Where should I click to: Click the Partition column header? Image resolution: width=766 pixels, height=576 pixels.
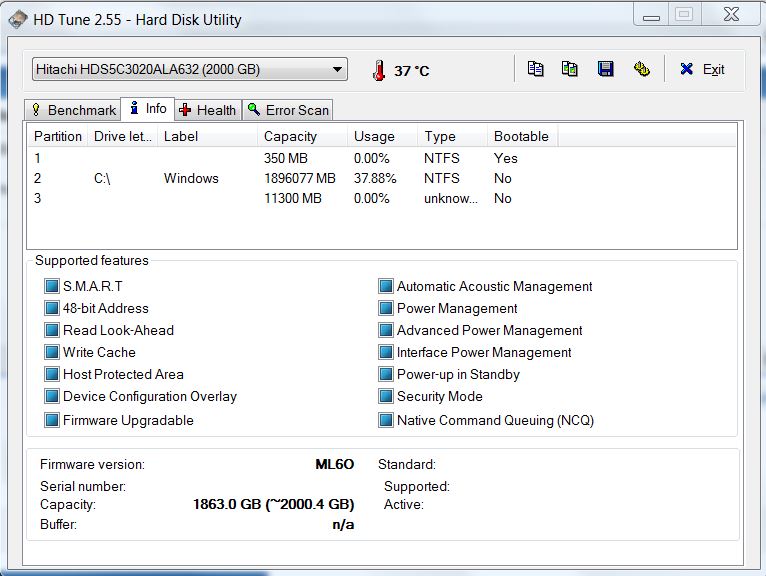coord(58,136)
